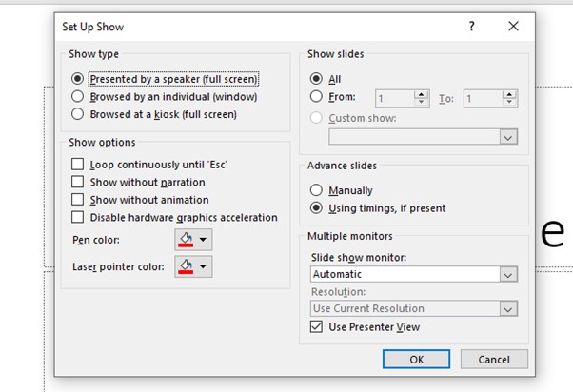573x392 pixels.
Task: Open the Pen color picker
Action: (x=193, y=239)
